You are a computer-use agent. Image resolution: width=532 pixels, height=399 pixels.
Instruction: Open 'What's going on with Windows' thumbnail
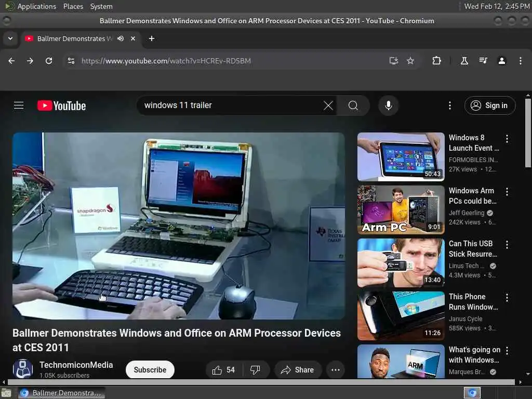[401, 361]
